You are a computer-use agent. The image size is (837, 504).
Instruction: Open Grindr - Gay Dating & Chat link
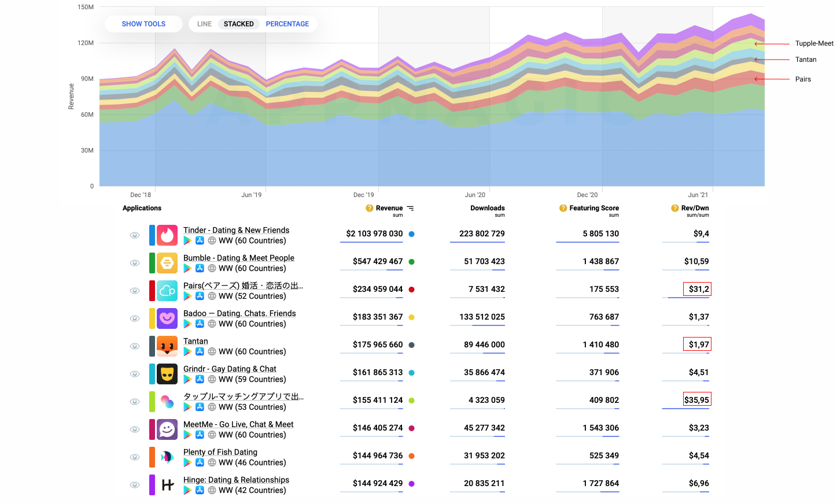[x=230, y=369]
